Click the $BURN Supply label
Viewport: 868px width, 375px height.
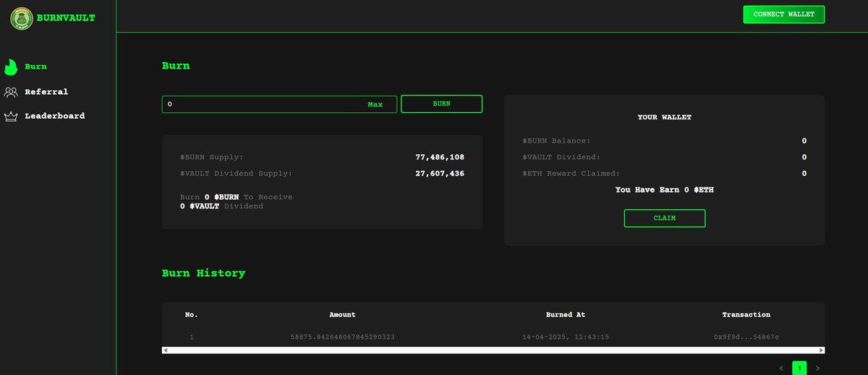tap(211, 157)
